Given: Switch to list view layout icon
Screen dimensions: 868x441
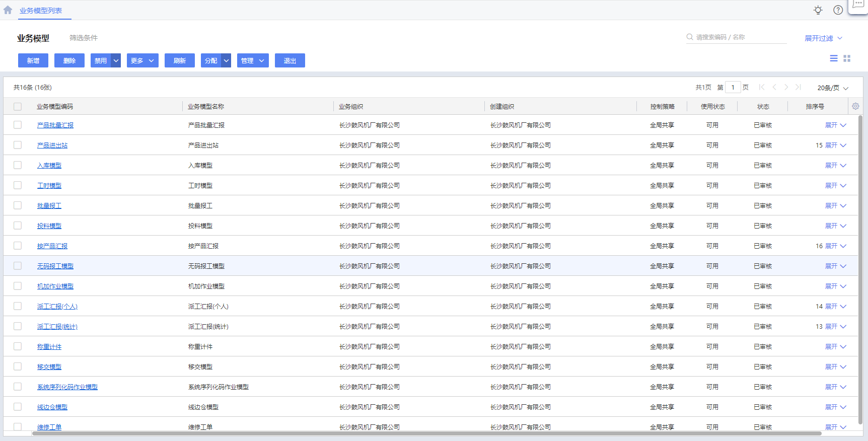Looking at the screenshot, I should (x=834, y=59).
